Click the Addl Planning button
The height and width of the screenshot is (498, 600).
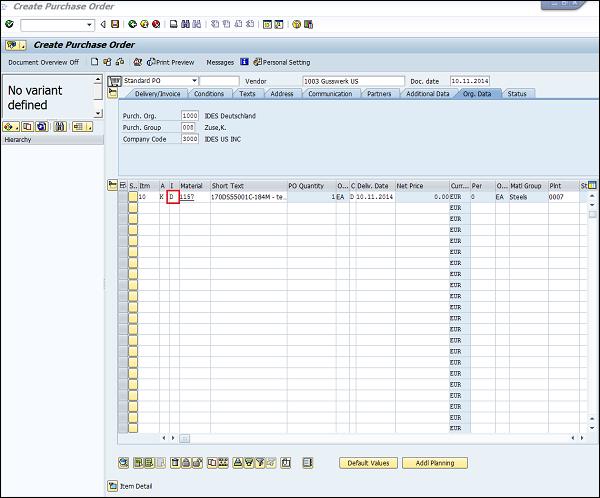pos(434,463)
